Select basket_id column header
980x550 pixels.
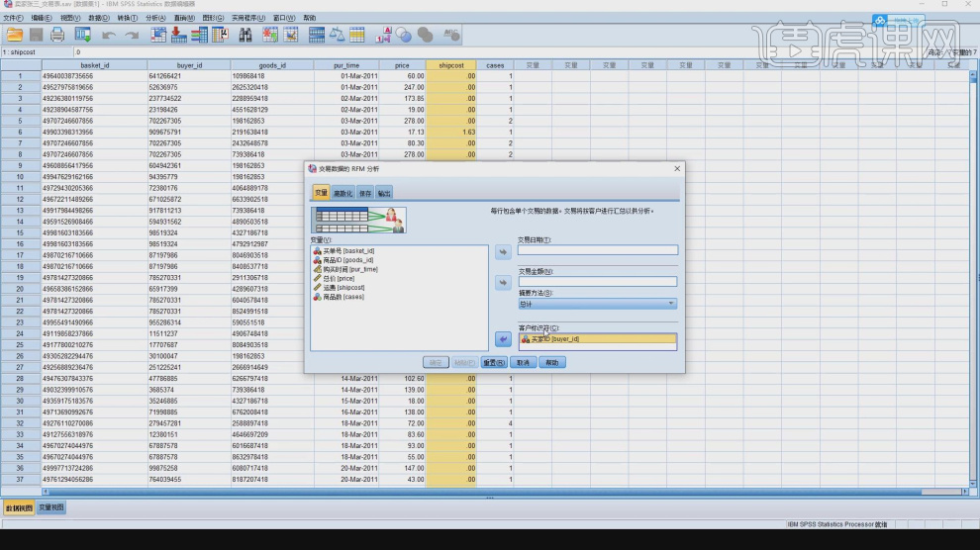[94, 65]
